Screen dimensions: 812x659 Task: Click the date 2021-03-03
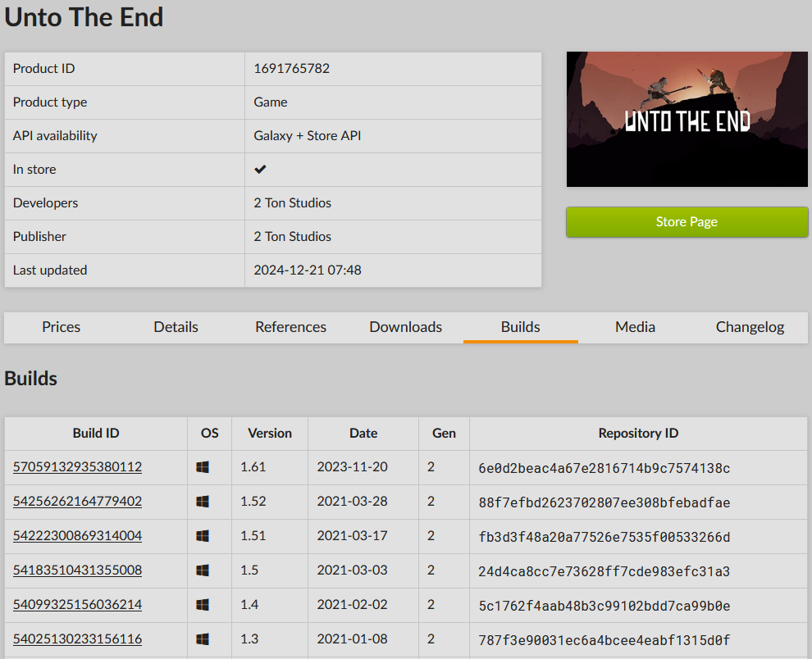pyautogui.click(x=352, y=570)
